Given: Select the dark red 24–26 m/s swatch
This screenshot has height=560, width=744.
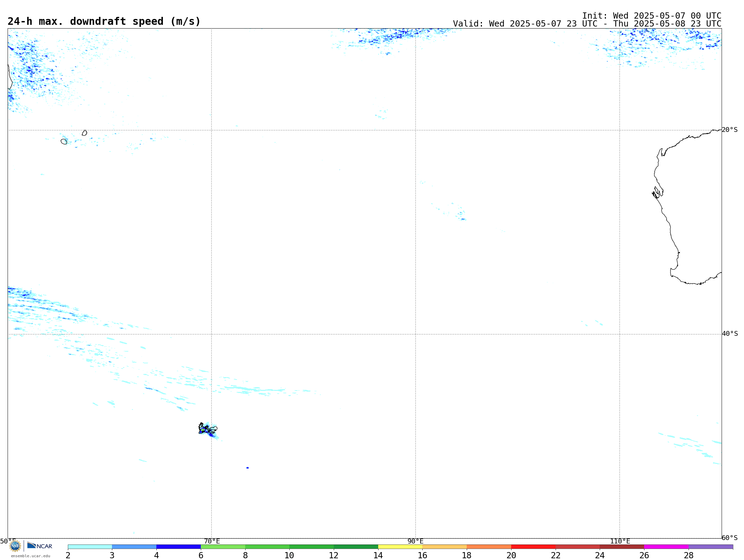Looking at the screenshot, I should click(x=622, y=547).
